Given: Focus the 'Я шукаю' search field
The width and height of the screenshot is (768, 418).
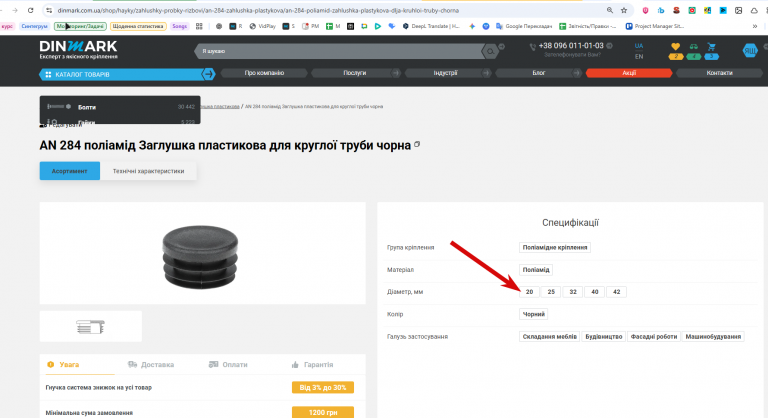Looking at the screenshot, I should point(338,51).
